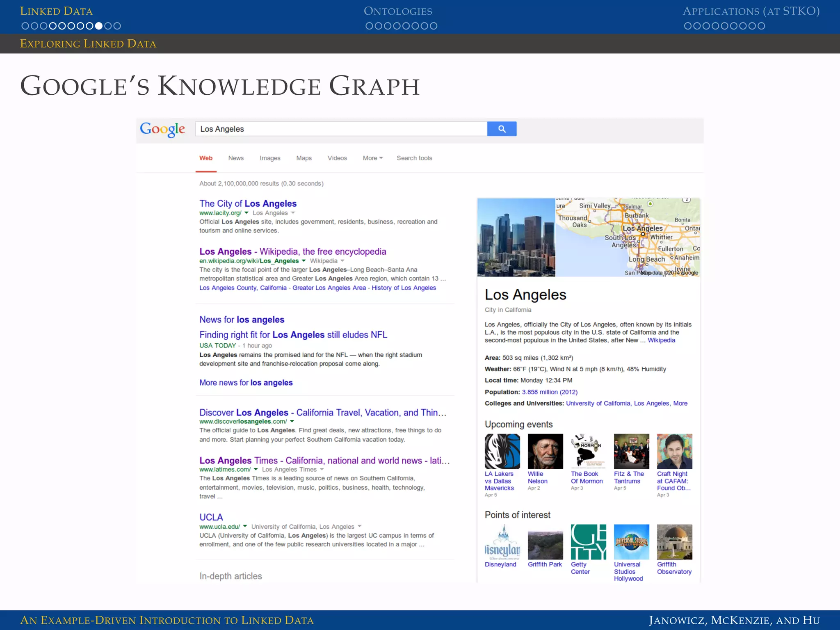Open Greater Los Angeles Area sublink
840x630 pixels.
tap(329, 288)
